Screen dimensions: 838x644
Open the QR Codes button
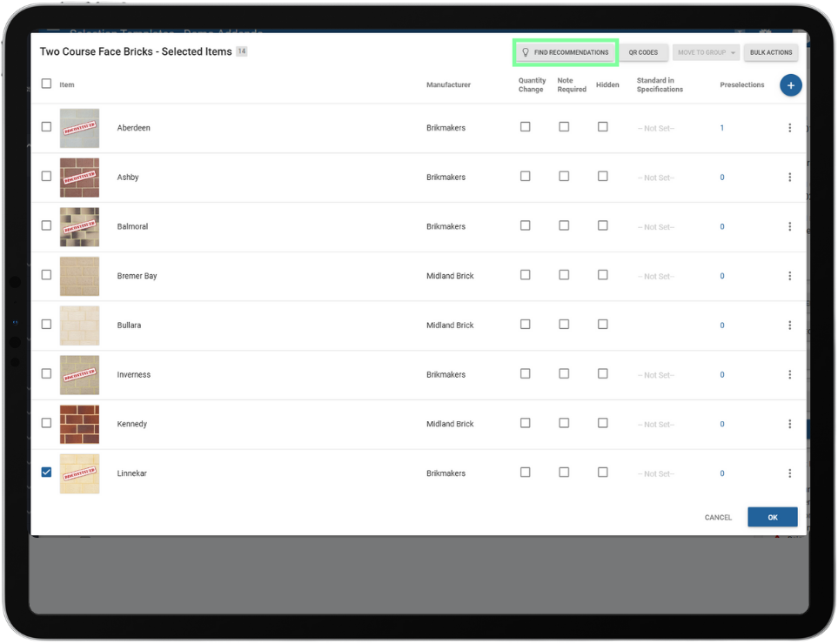[643, 53]
